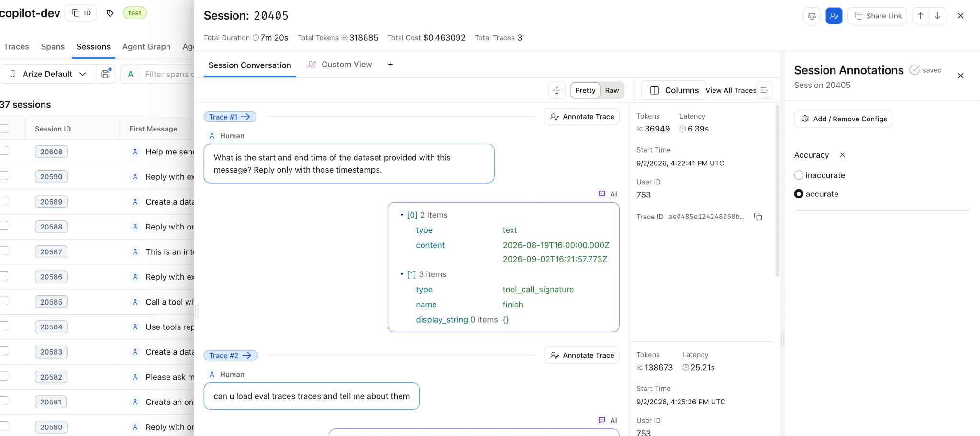Click Annotate Trace for Trace #1
The width and height of the screenshot is (980, 436).
[581, 117]
